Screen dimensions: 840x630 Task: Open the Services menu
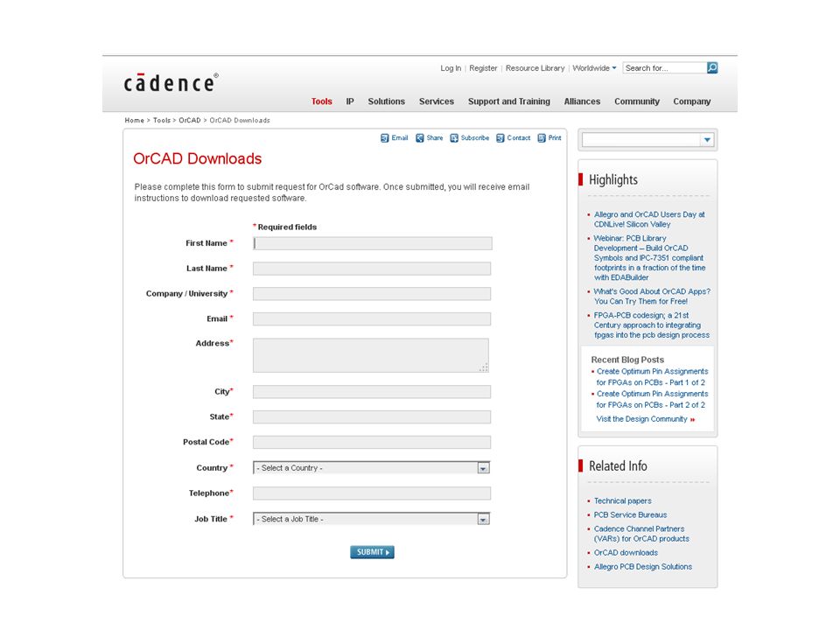436,101
